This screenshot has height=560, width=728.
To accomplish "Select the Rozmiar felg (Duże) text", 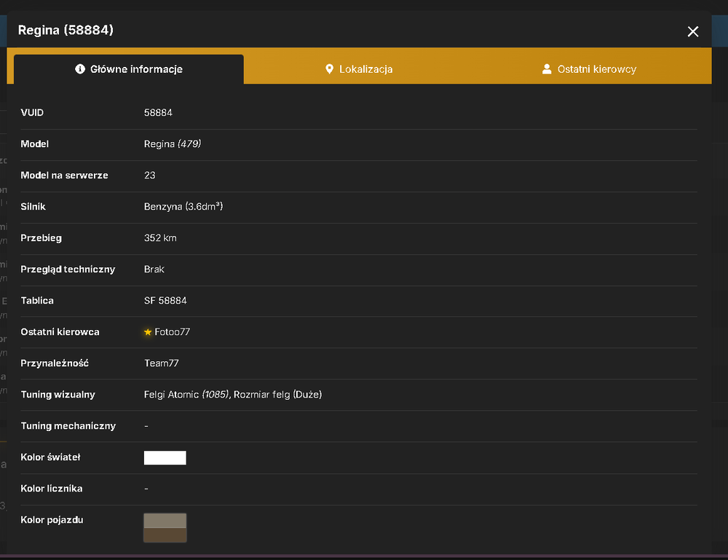I will coord(277,395).
